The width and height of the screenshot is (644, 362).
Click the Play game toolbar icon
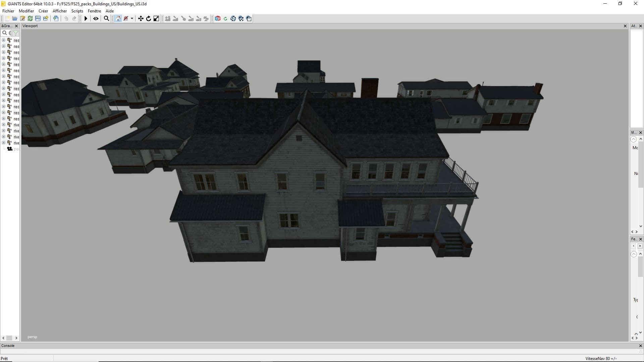[86, 18]
